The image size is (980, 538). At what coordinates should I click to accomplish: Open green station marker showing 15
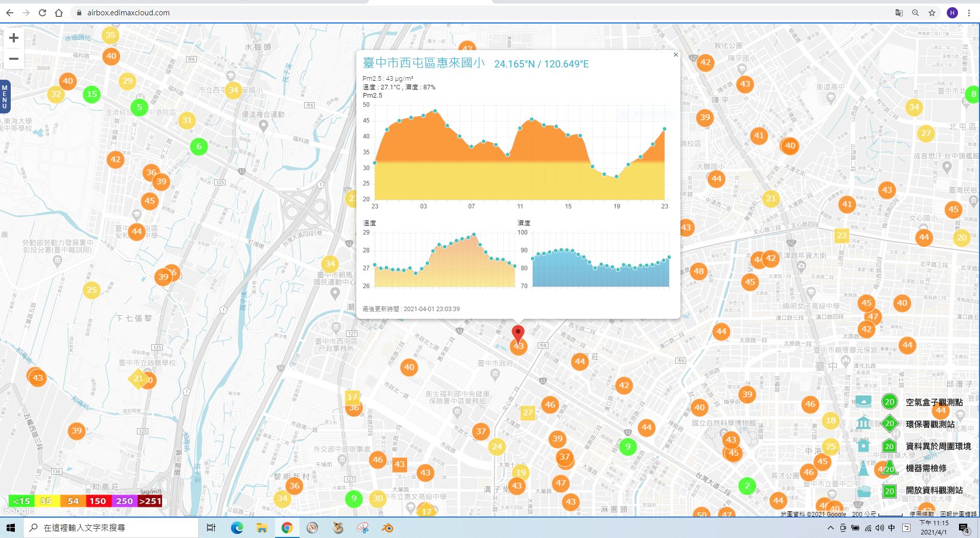click(x=92, y=94)
